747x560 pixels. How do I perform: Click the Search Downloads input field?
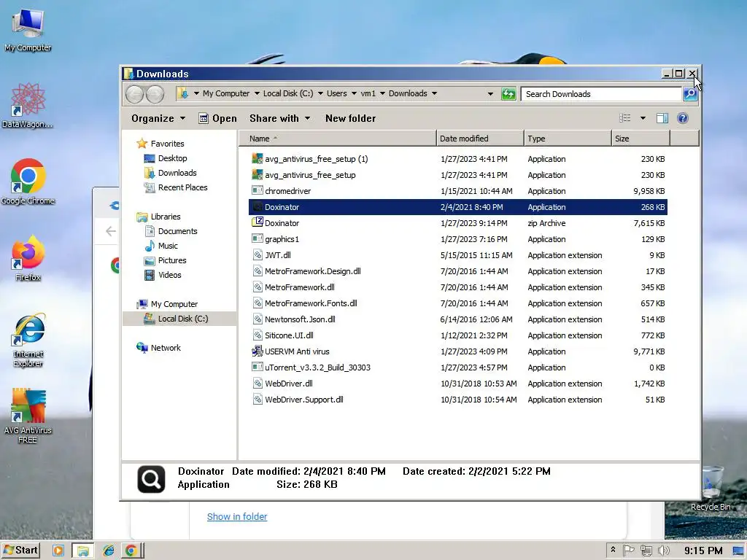click(601, 94)
